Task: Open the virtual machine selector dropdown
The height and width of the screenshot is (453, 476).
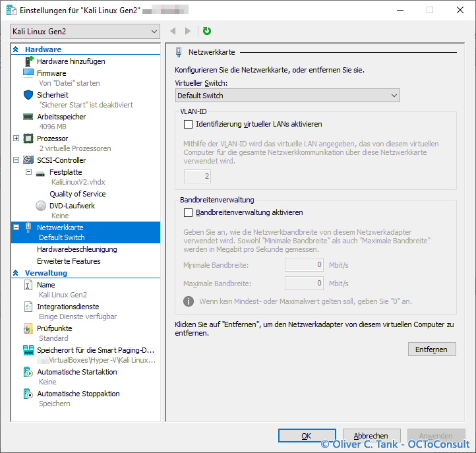Action: point(85,32)
